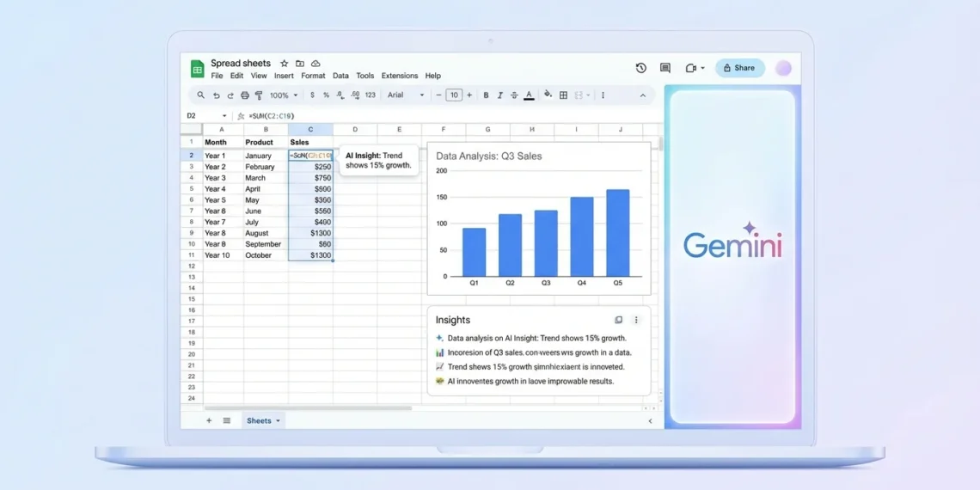Open the Arial font dropdown
The width and height of the screenshot is (980, 490).
pyautogui.click(x=406, y=95)
